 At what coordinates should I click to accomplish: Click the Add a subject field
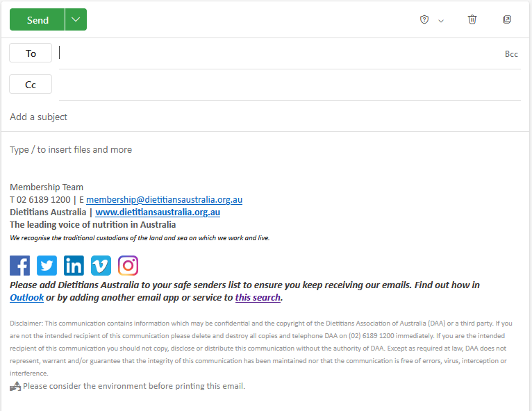(264, 117)
